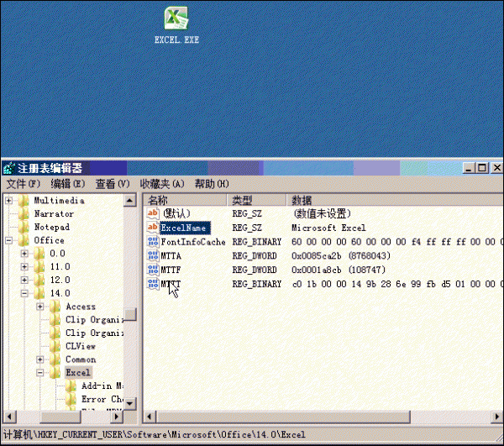This screenshot has height=446, width=504.
Task: Click the Add-in M folder icon
Action: tap(71, 386)
